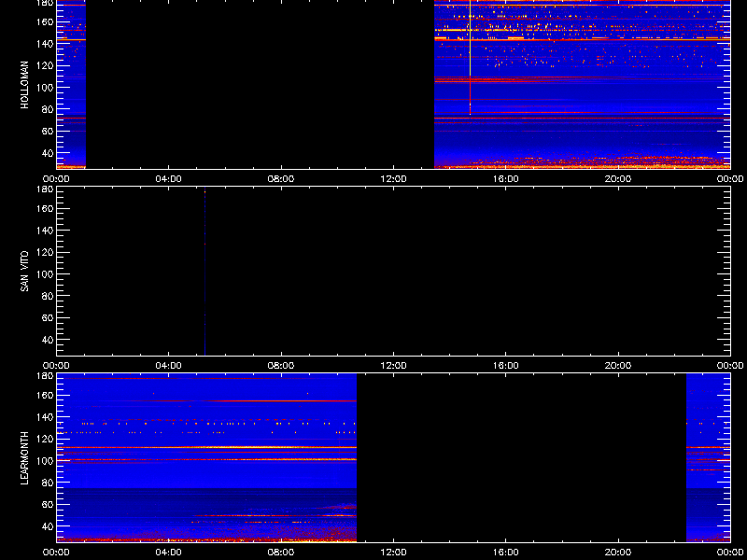Click the 08:00 time label under Learmonth plot
The width and height of the screenshot is (747, 560).
point(281,553)
